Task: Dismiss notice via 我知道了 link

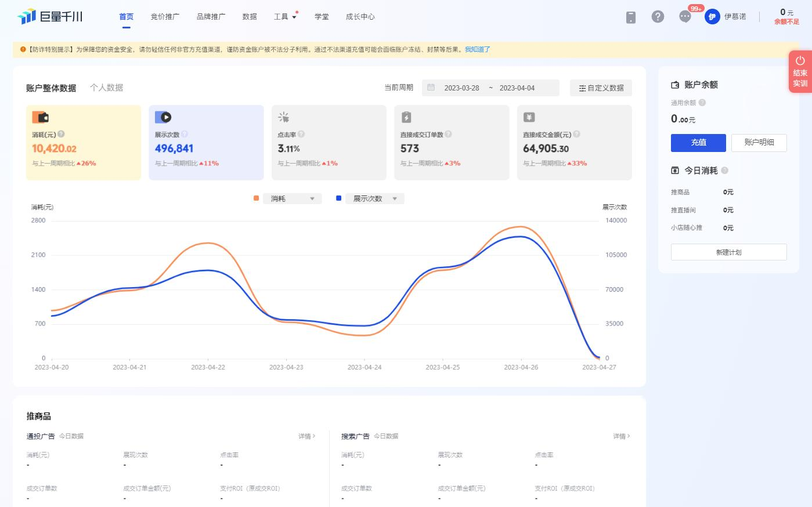Action: coord(477,50)
